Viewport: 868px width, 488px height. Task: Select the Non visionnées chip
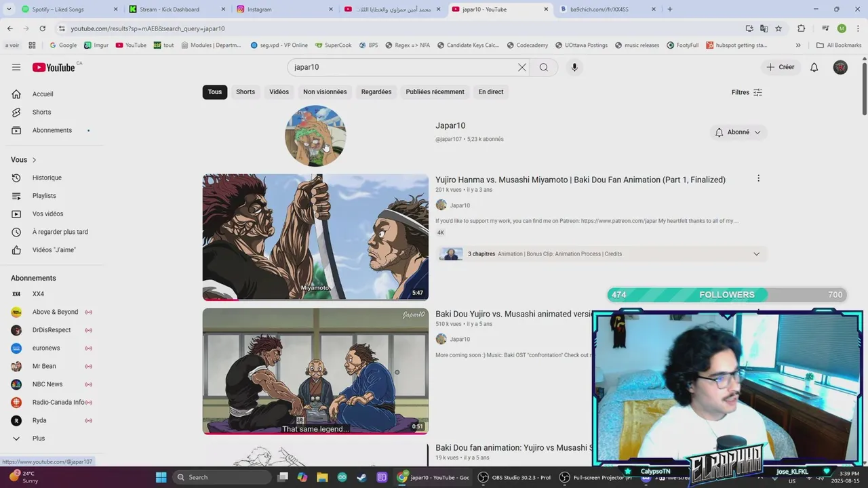click(x=325, y=92)
